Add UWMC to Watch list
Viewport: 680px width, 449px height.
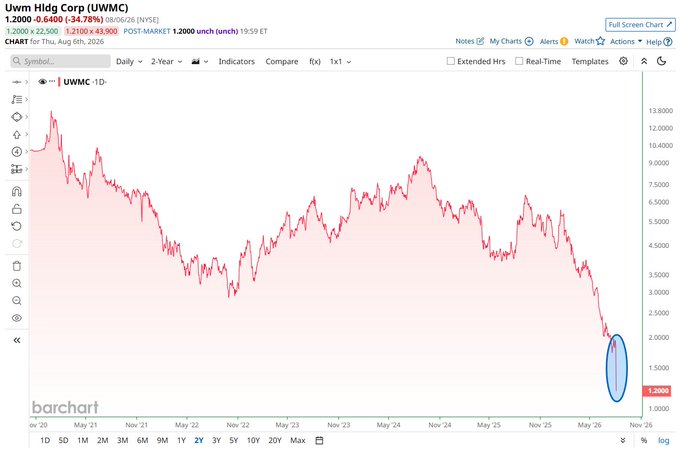[x=589, y=41]
